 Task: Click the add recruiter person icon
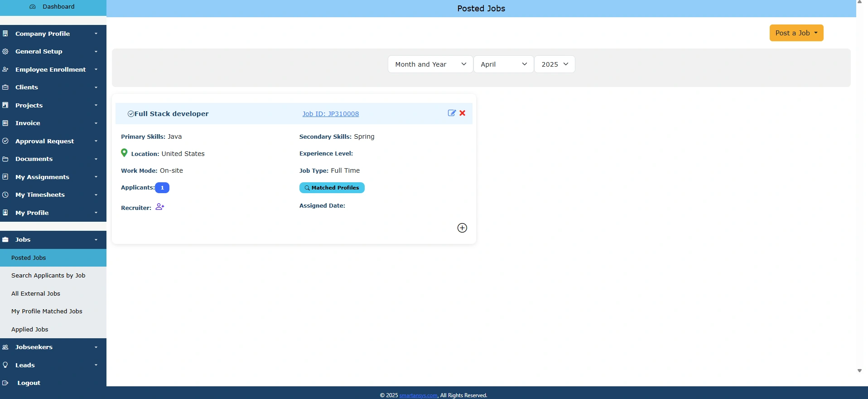tap(159, 207)
